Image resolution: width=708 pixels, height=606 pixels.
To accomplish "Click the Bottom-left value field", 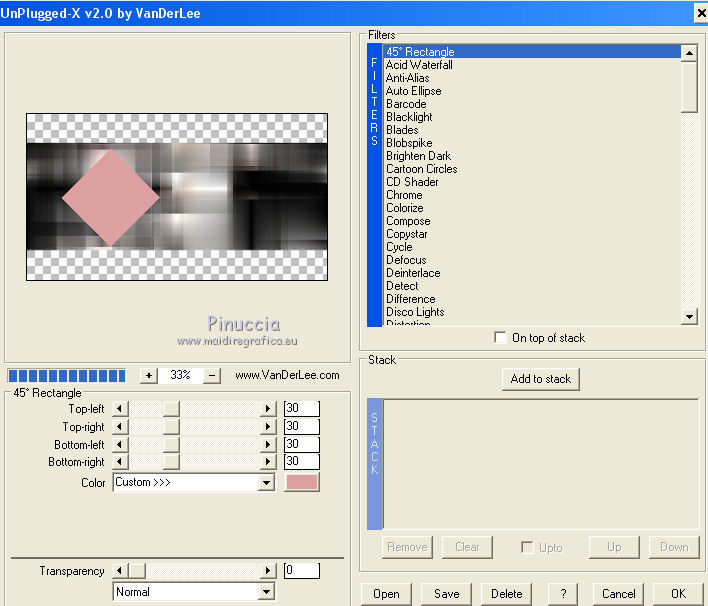I will pos(302,444).
